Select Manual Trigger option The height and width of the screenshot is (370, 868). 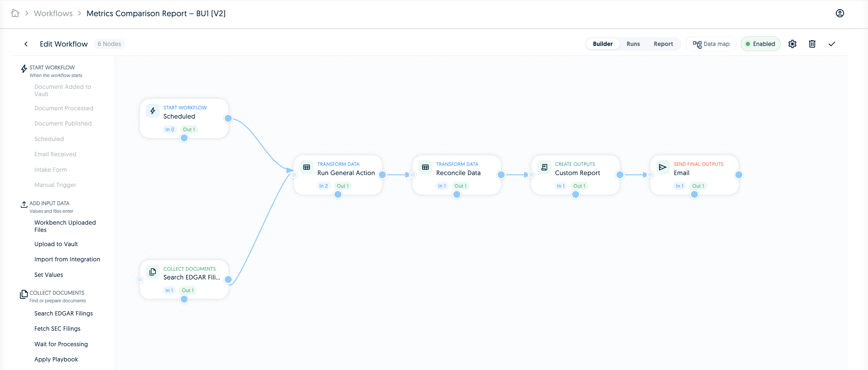(55, 185)
